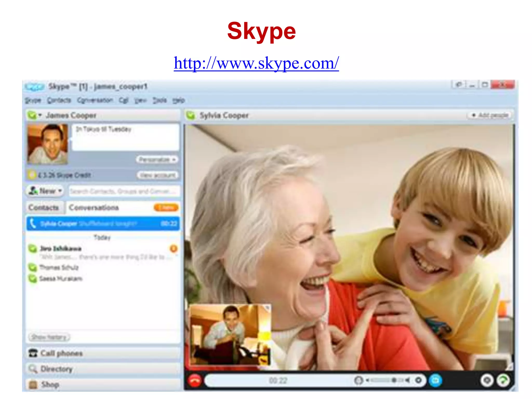Click the microphone icon in the call bar
Viewport: 532px width, 399px height.
coord(358,380)
